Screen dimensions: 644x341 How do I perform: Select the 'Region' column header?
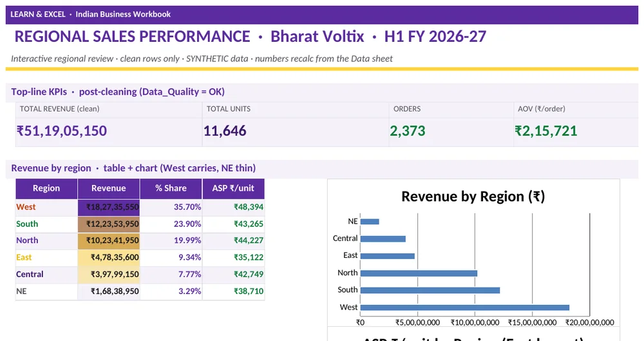(x=46, y=189)
